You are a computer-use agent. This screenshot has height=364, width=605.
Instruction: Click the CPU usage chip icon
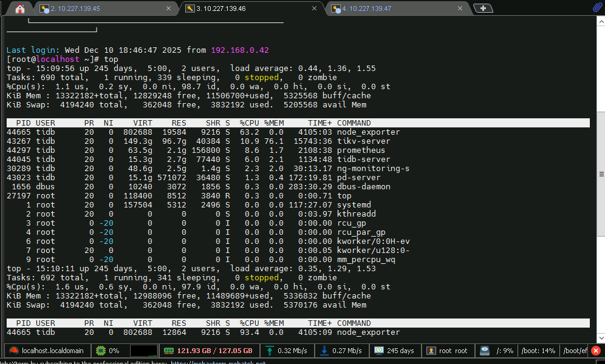[x=101, y=351]
